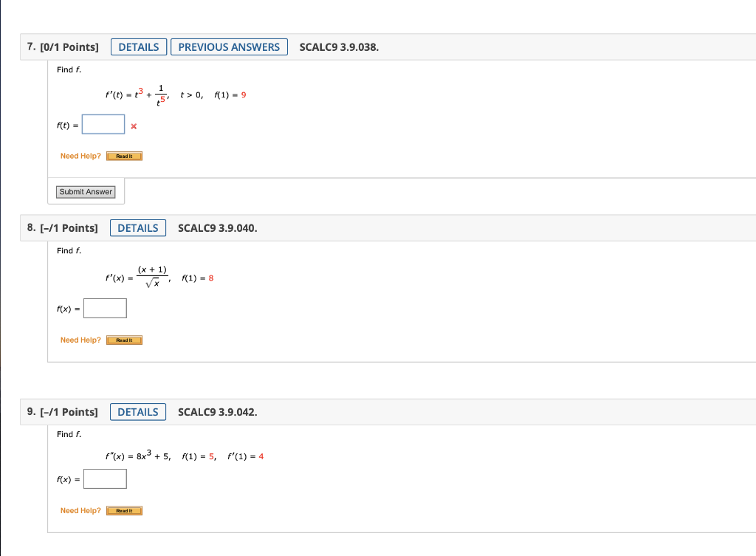Open DETAILS for question 8
Screen dimensions: 756x556
click(138, 227)
